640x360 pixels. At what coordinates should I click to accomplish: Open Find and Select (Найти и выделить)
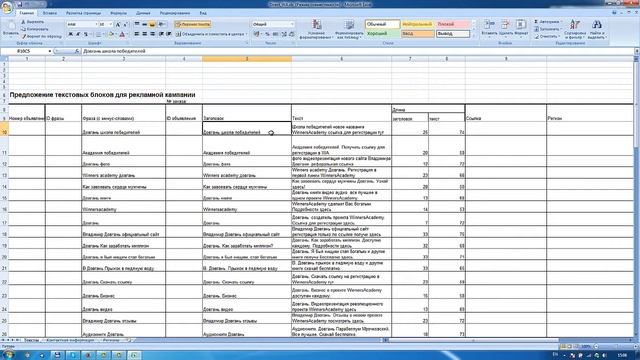[597, 29]
